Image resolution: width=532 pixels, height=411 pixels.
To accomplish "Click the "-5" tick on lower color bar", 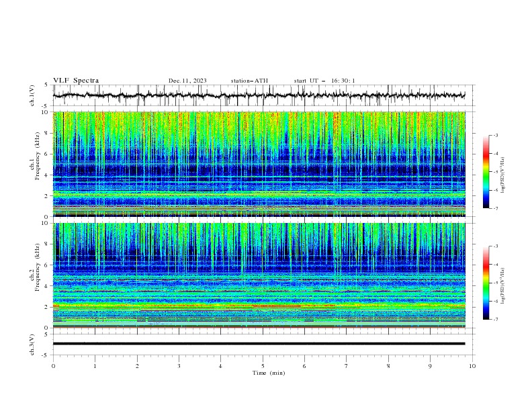I will (x=496, y=283).
